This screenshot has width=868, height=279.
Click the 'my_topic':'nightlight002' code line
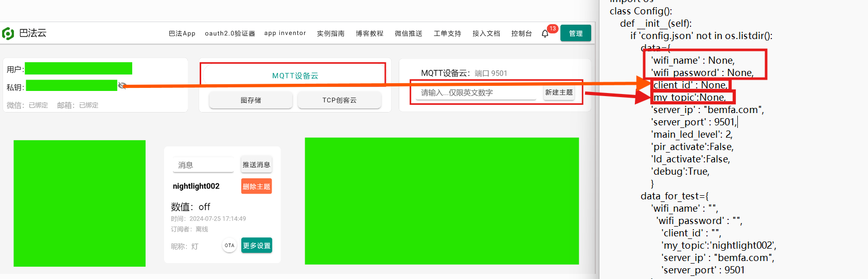tap(719, 246)
